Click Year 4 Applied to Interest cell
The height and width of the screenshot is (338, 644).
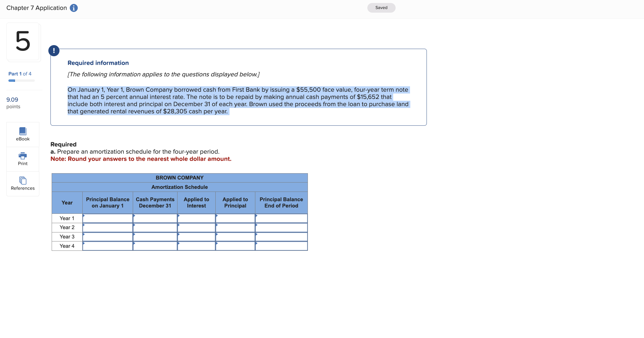pyautogui.click(x=196, y=246)
